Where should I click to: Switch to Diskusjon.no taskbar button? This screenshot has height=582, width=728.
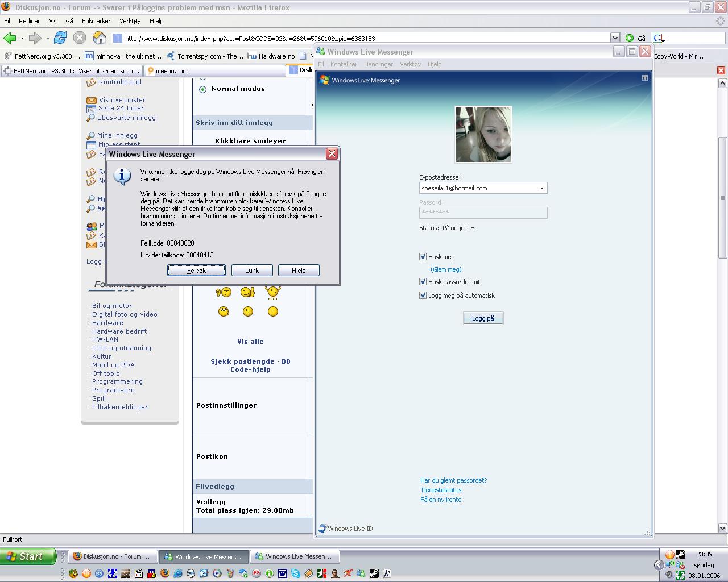coord(113,556)
